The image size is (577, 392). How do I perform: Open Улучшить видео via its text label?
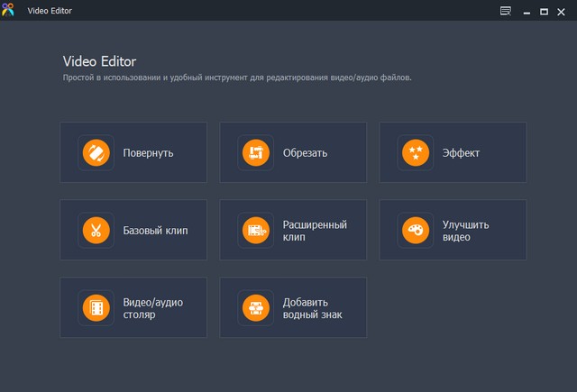pos(466,231)
